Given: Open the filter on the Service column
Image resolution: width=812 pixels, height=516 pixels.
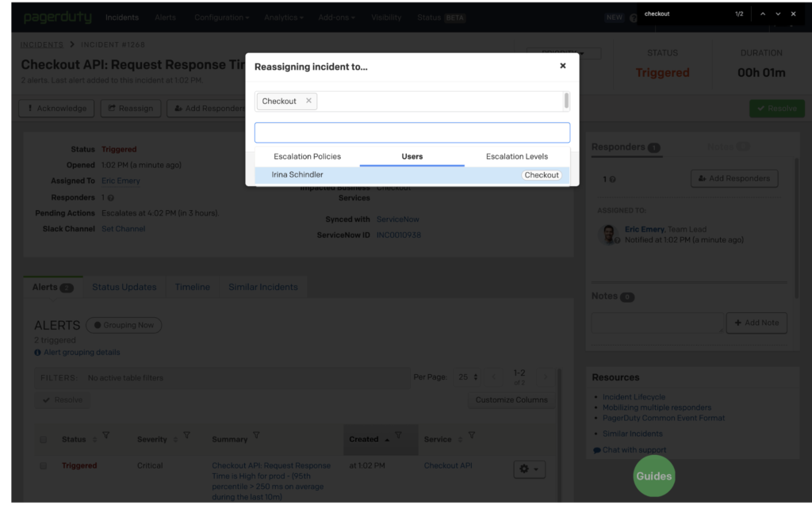Looking at the screenshot, I should pos(472,435).
